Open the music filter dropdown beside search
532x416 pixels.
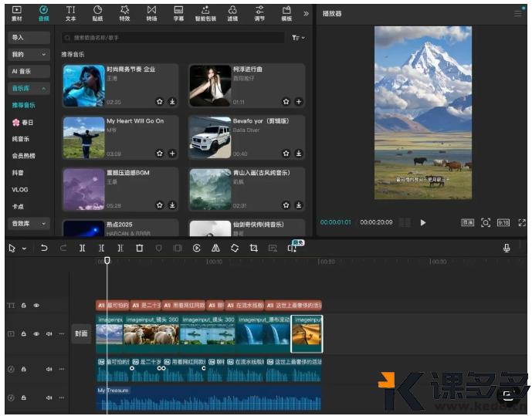tap(298, 37)
